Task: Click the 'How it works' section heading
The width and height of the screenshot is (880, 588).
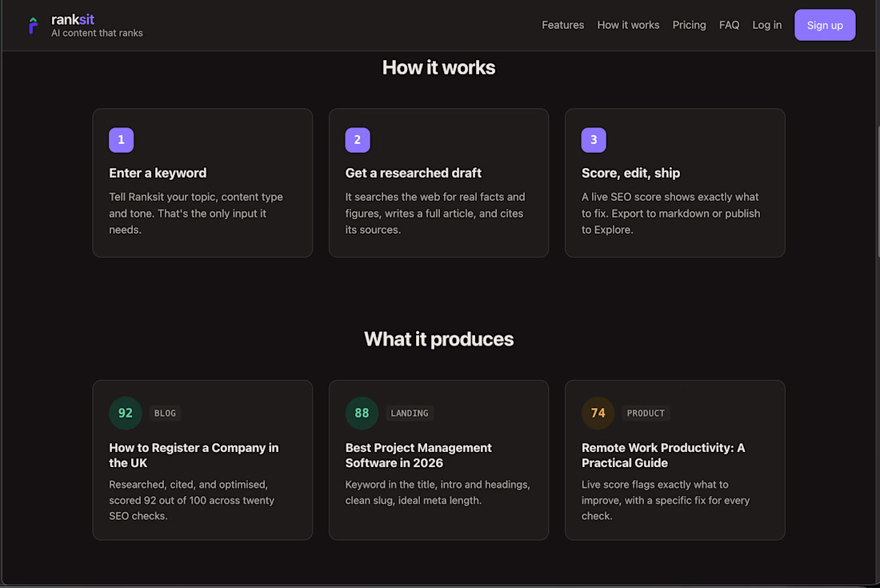Action: (439, 67)
